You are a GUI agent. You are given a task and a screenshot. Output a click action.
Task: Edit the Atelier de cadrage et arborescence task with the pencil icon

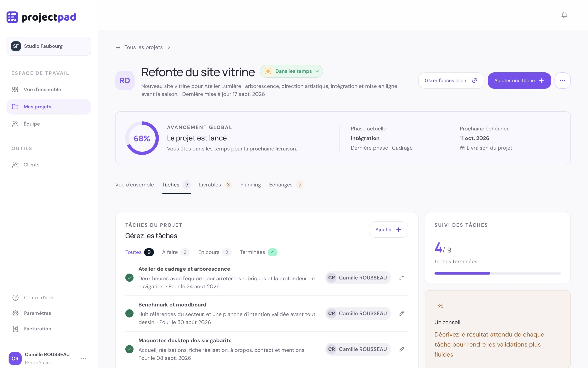point(402,278)
